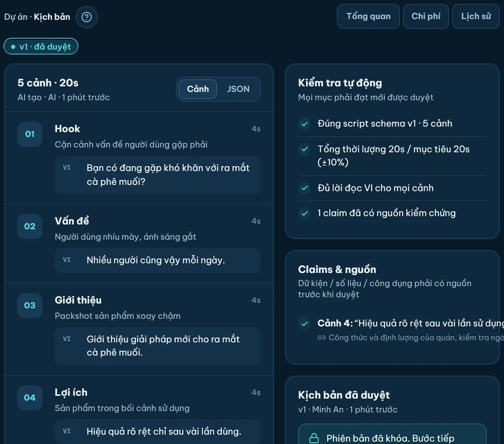Select the "Lợi ích" scene title
Viewport: 504px width, 444px height.
[71, 392]
